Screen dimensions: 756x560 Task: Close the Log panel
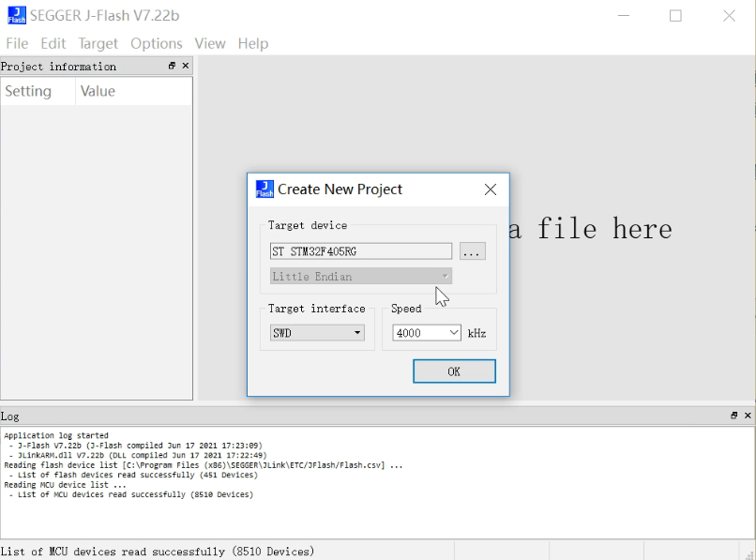pos(748,416)
